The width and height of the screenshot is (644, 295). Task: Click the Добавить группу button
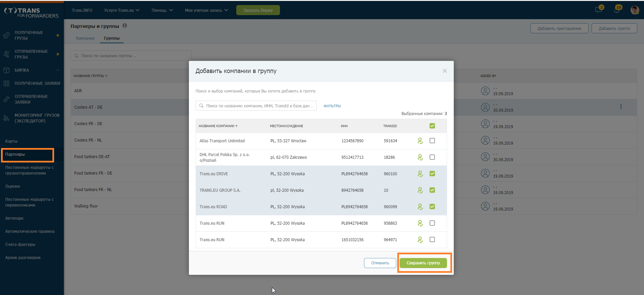614,28
